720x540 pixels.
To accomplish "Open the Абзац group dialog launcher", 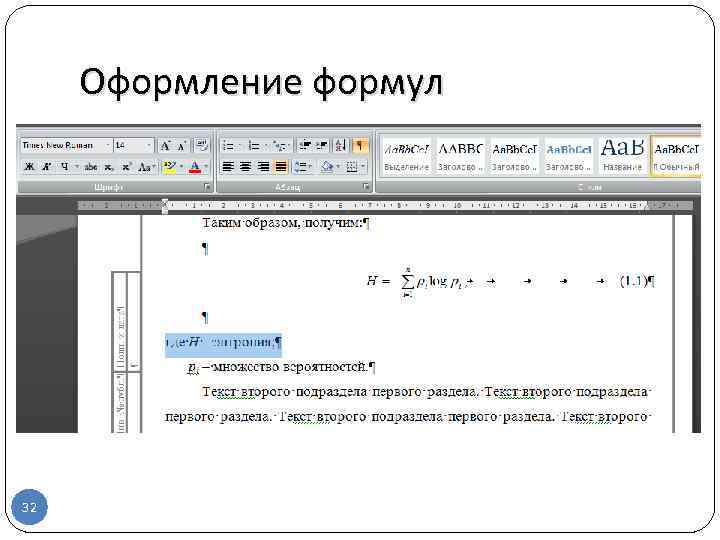I will (x=366, y=187).
